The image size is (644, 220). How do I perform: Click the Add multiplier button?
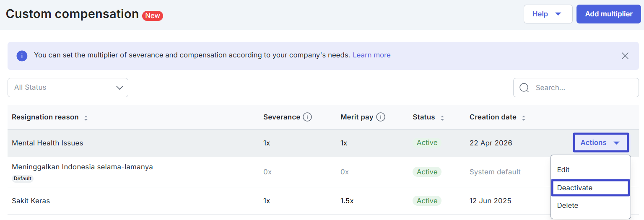pos(608,14)
